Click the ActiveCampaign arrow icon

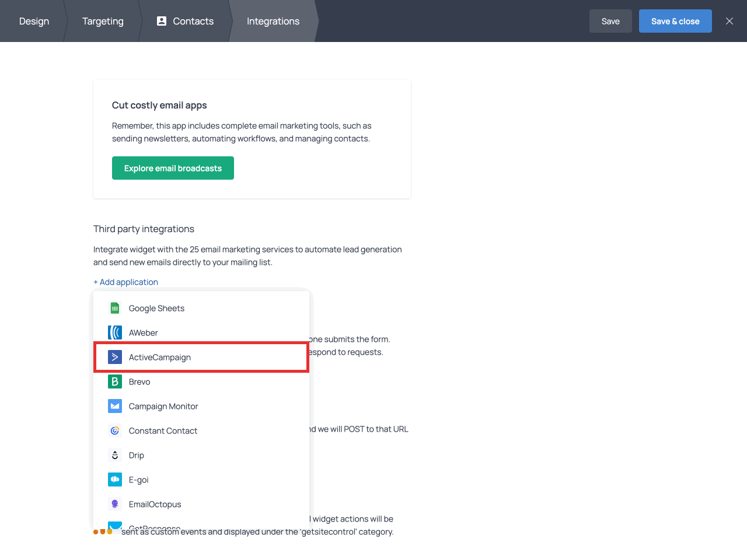click(x=115, y=357)
